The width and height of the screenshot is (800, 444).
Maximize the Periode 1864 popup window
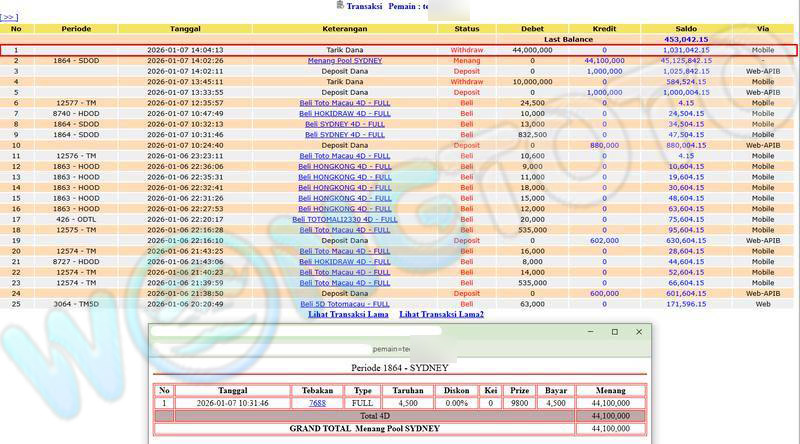click(x=614, y=332)
